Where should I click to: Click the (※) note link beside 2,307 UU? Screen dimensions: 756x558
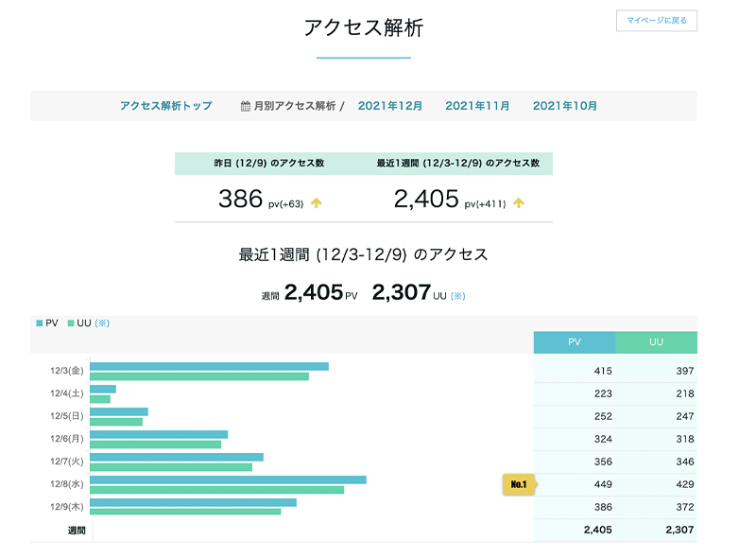coord(457,296)
